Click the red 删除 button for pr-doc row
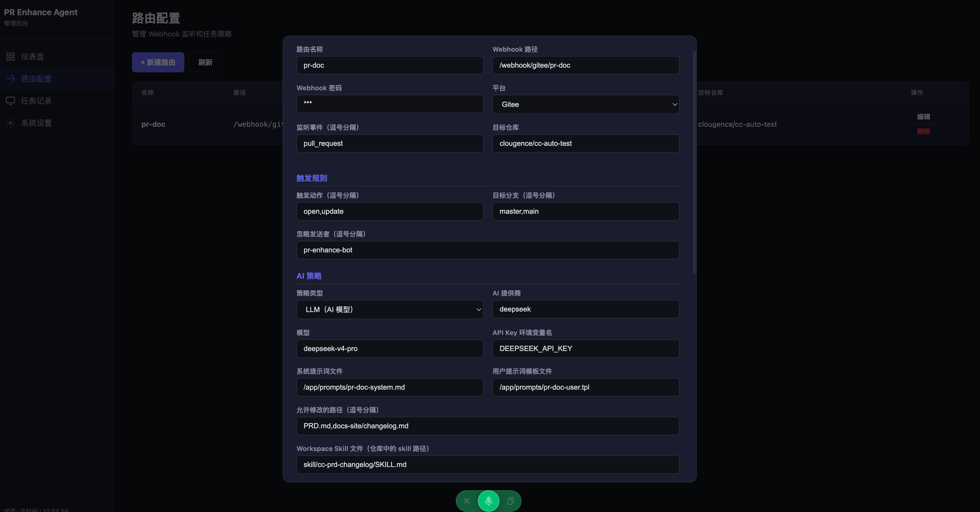 [923, 131]
